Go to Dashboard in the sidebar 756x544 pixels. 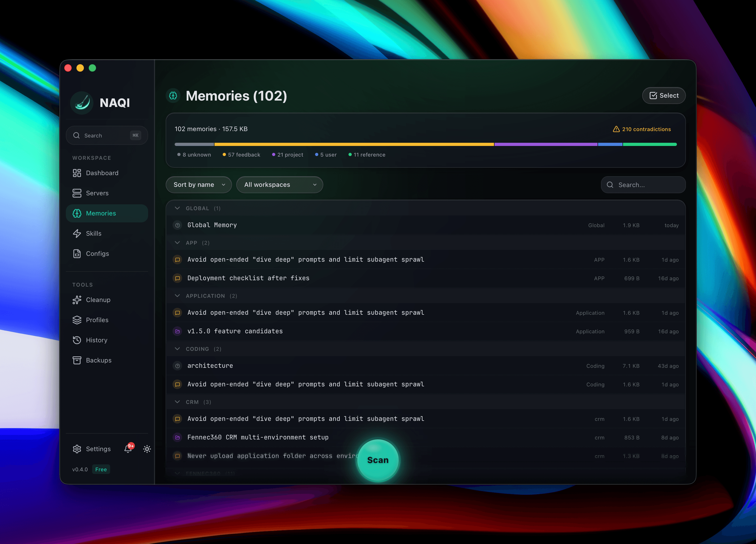(77, 173)
